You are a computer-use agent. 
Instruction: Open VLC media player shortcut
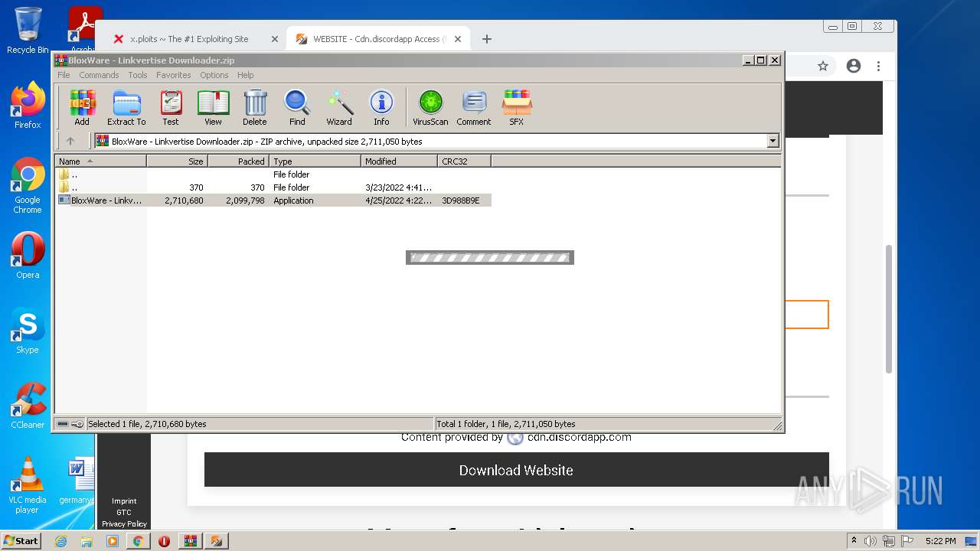click(x=28, y=485)
